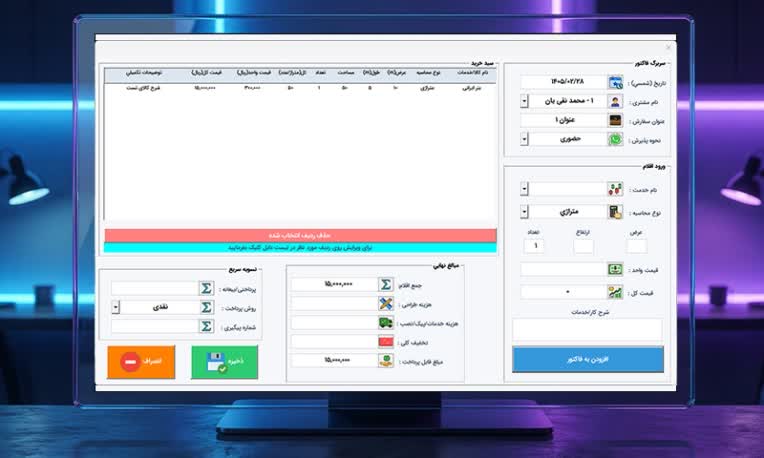Click the cart row's total price cell
Image resolution: width=764 pixels, height=458 pixels.
click(x=205, y=88)
